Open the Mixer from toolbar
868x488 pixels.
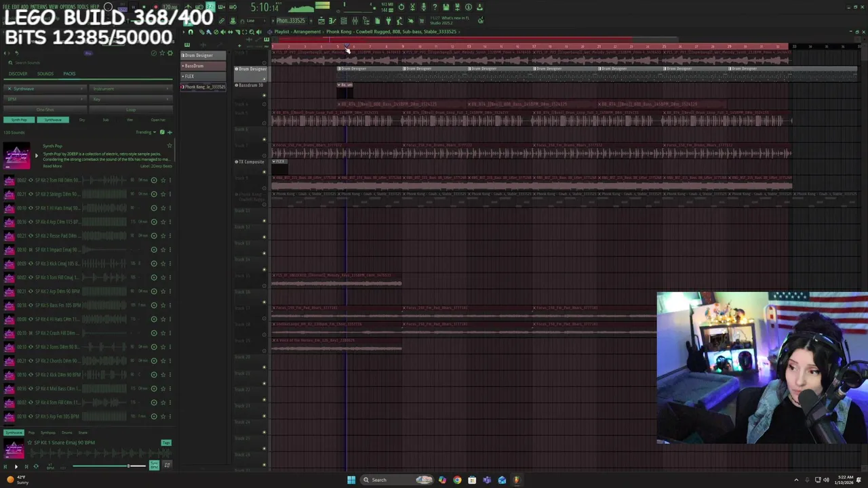(355, 21)
